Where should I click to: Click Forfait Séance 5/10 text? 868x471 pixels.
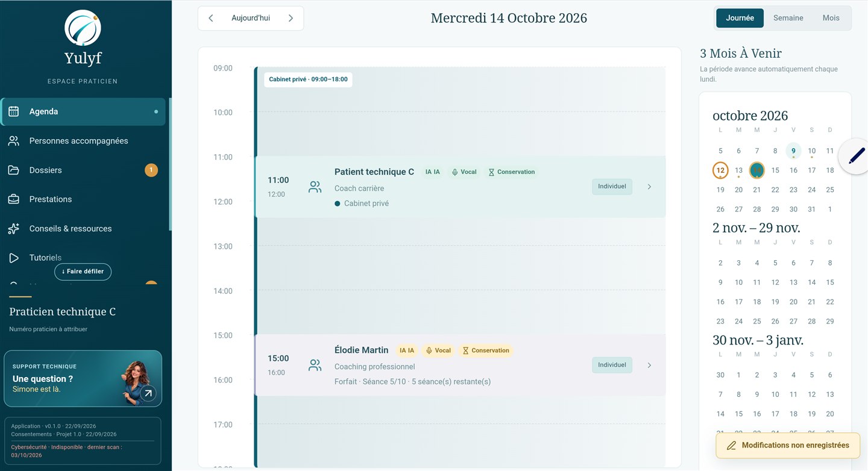point(412,382)
